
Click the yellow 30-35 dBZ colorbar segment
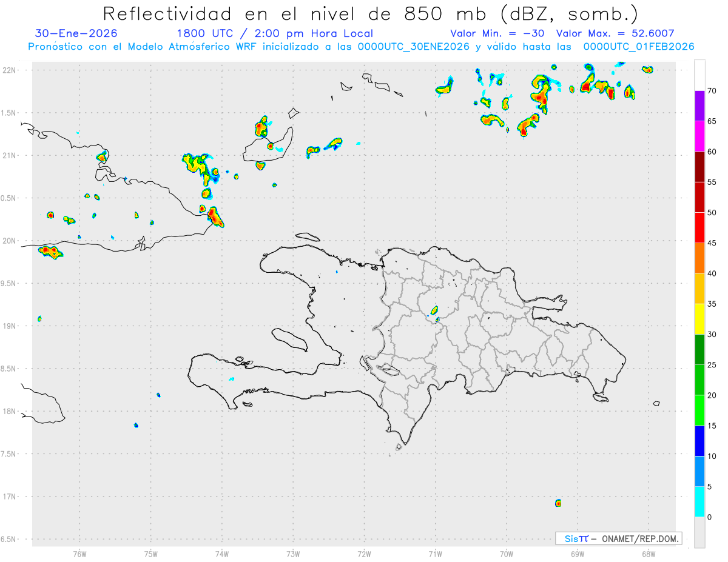[699, 319]
